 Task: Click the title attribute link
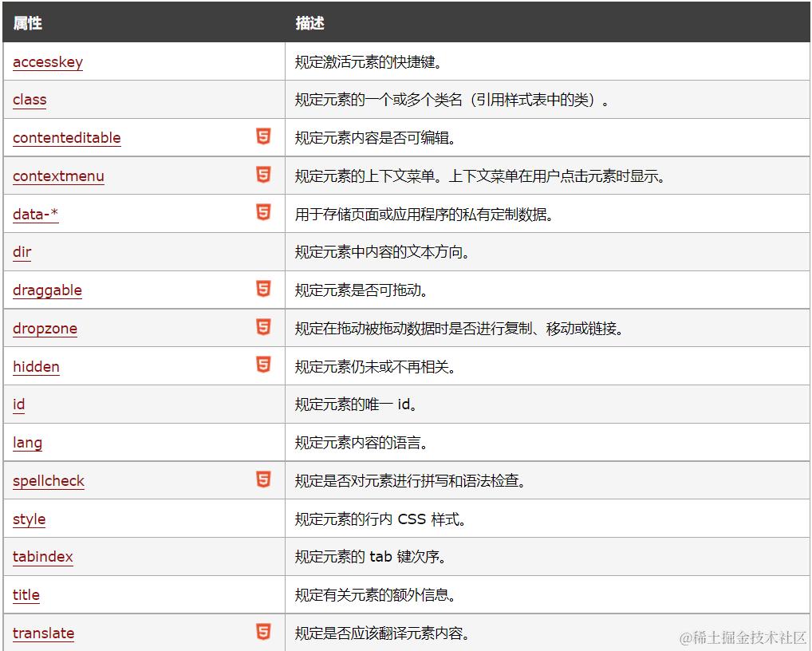[x=26, y=596]
